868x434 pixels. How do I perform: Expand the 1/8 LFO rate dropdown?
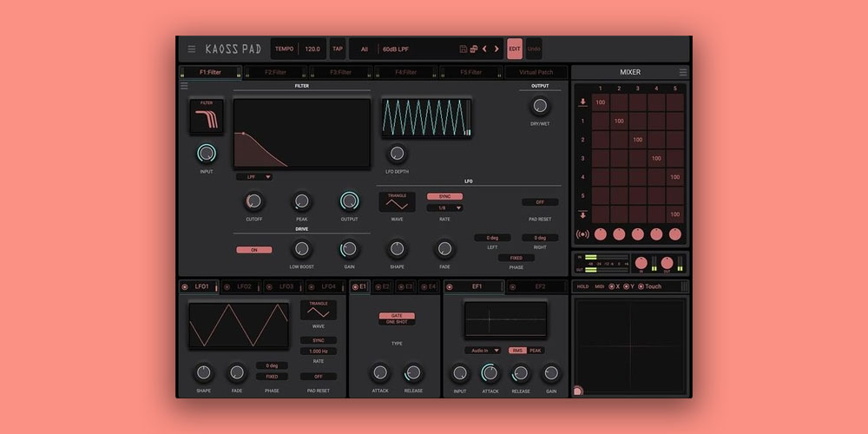click(444, 208)
